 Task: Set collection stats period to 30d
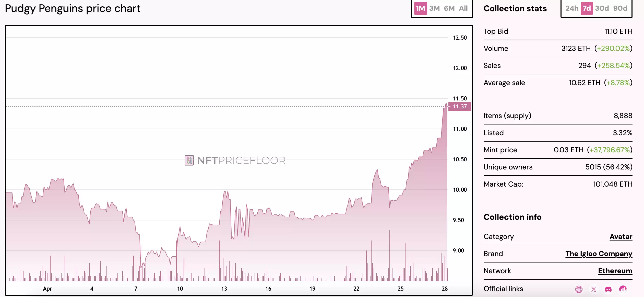pyautogui.click(x=602, y=8)
